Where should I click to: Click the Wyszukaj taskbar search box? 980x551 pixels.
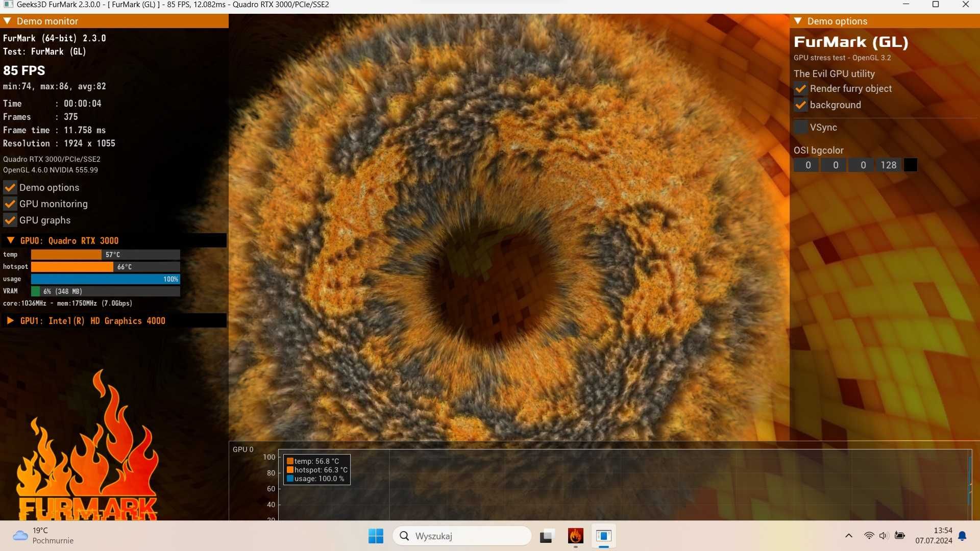pyautogui.click(x=462, y=536)
